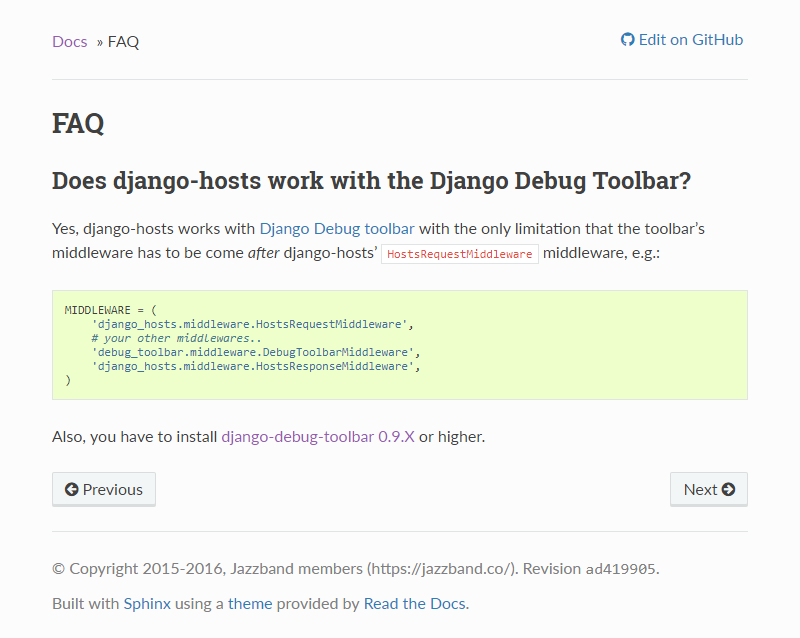Viewport: 800px width, 638px height.
Task: Open the theme link in footer
Action: point(250,604)
